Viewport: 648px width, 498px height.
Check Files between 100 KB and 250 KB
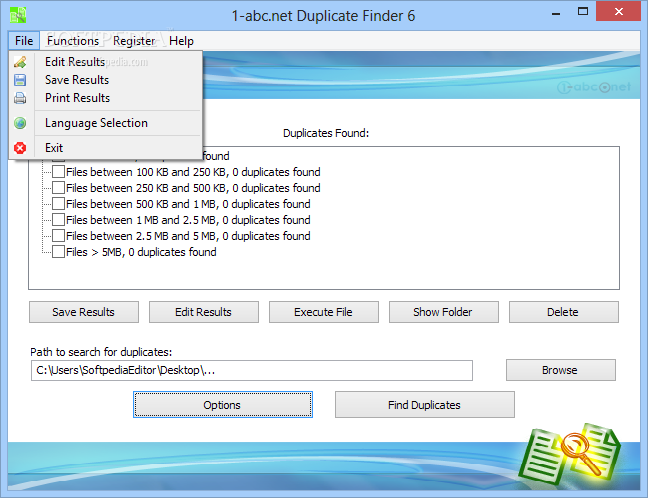[x=59, y=172]
